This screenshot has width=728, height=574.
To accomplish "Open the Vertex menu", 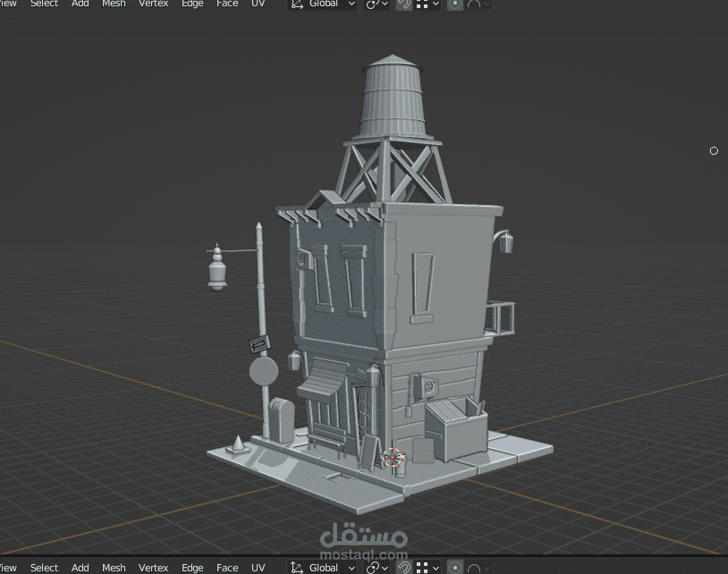I will pos(153,4).
